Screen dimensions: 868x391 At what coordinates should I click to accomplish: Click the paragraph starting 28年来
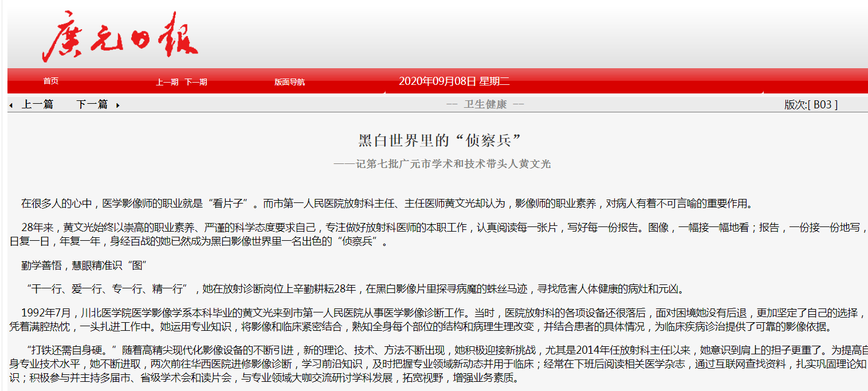point(435,234)
